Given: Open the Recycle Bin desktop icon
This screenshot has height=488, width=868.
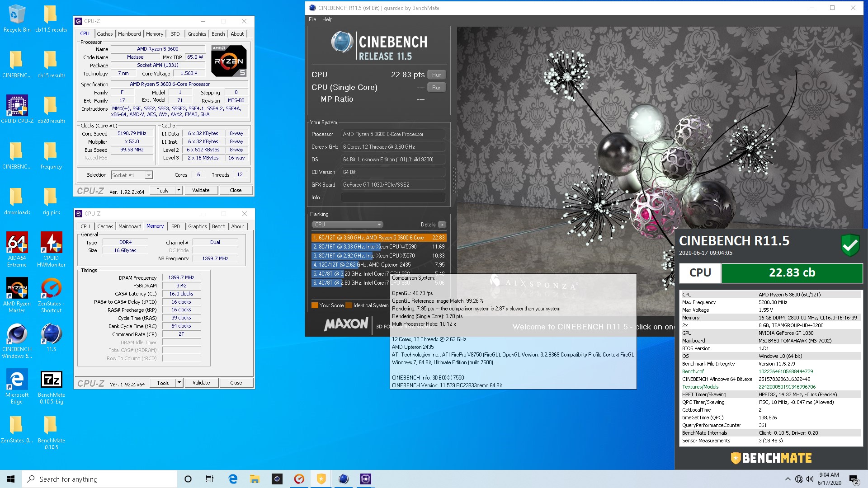Looking at the screenshot, I should 17,18.
